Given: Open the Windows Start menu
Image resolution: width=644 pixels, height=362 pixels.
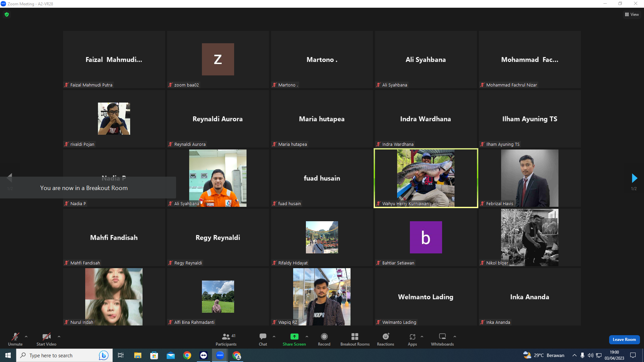Looking at the screenshot, I should pyautogui.click(x=8, y=355).
